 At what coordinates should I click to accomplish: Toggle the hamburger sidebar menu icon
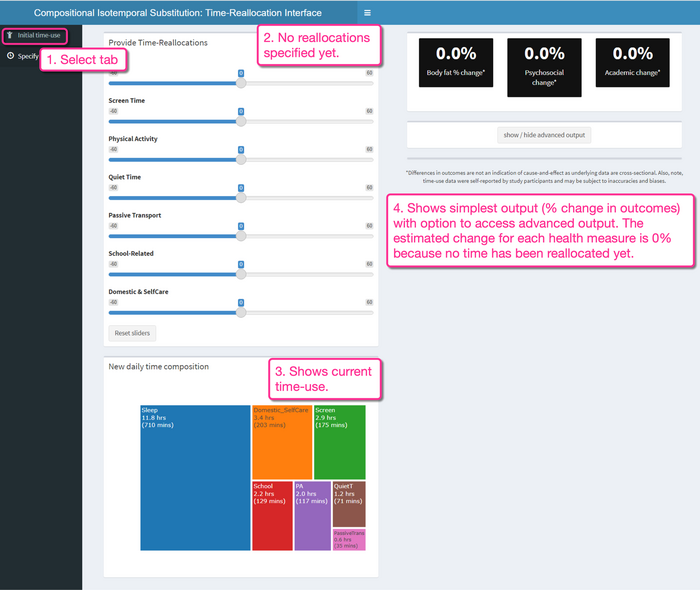(367, 13)
